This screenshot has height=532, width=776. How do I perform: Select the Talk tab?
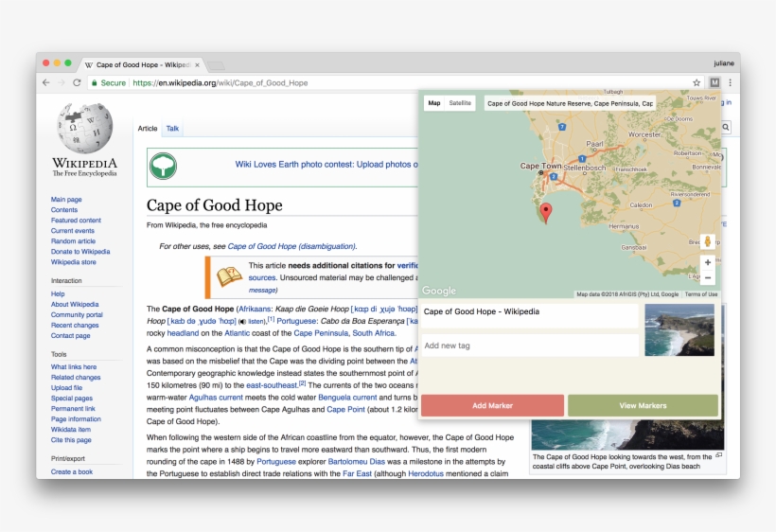click(172, 128)
